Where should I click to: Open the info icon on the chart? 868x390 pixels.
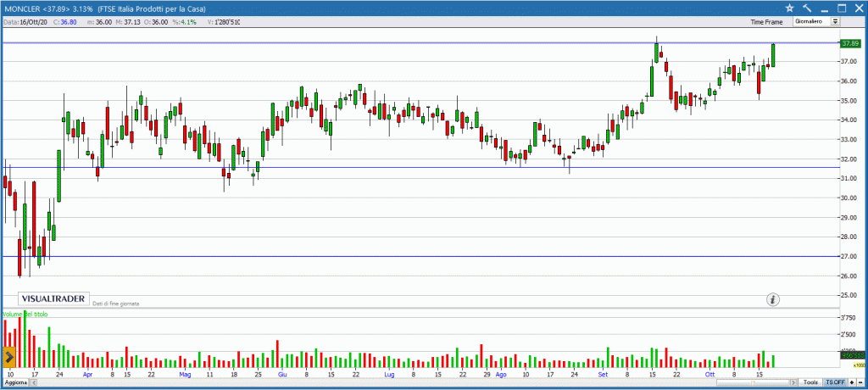[773, 299]
